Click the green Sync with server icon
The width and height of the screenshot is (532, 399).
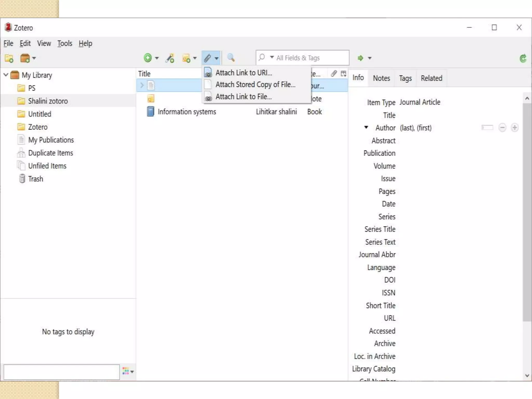coord(523,58)
